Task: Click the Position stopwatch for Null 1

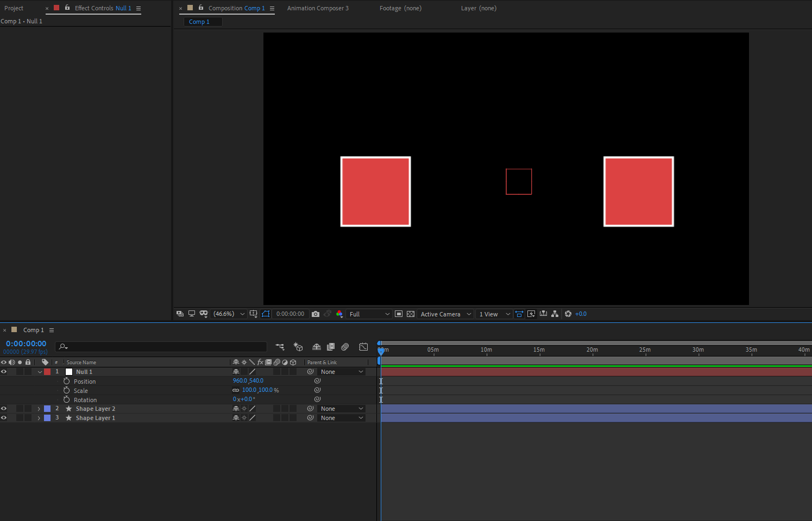Action: click(66, 381)
